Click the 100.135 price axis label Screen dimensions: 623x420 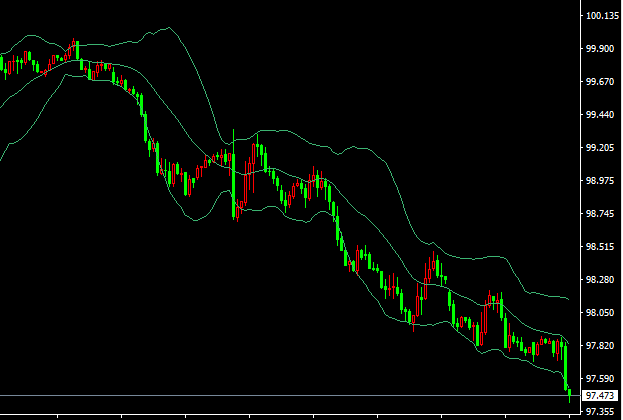tap(602, 16)
